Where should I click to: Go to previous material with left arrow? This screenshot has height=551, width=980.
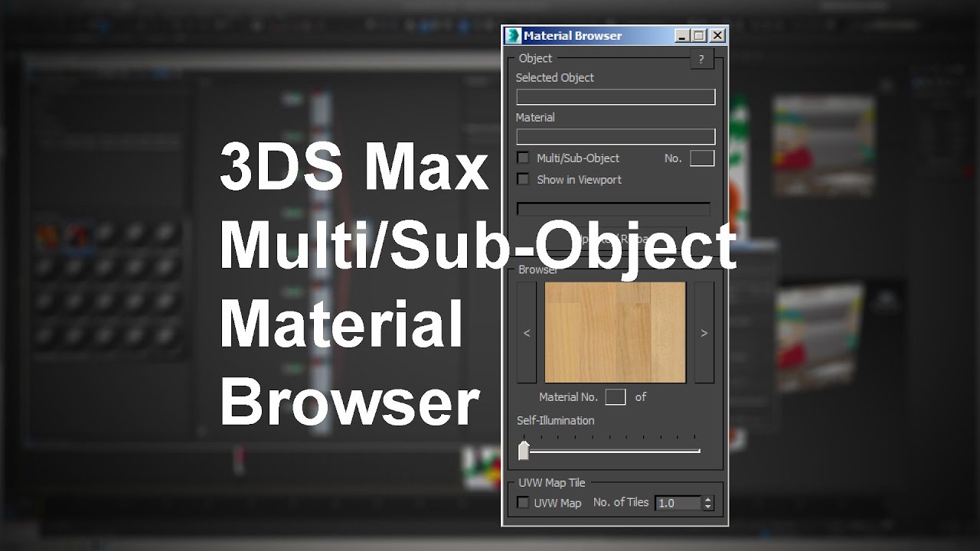point(527,333)
